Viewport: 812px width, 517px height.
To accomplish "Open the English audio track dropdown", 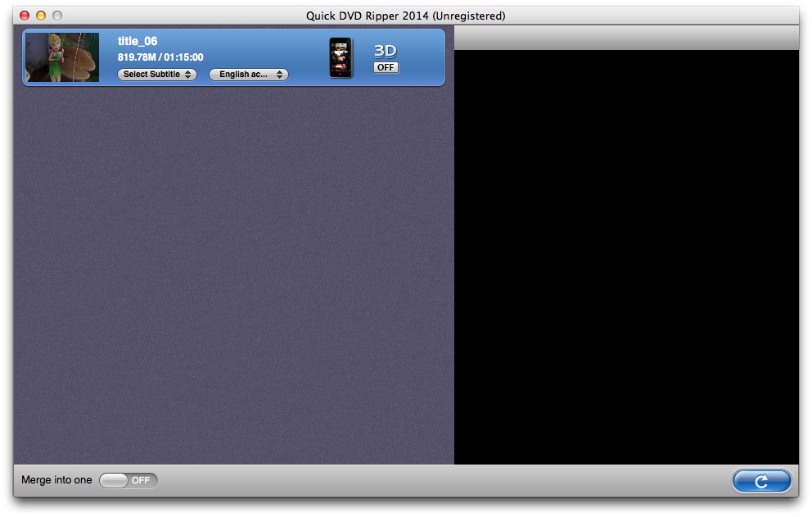I will pos(249,75).
